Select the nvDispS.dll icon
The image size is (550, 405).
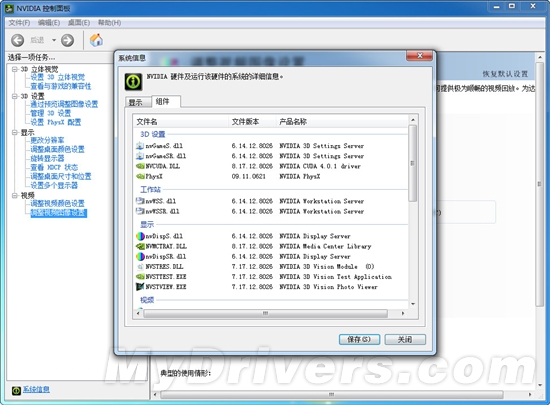coord(140,236)
